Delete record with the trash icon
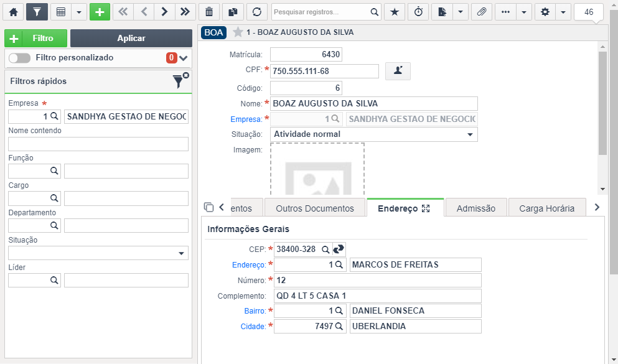 [x=209, y=12]
